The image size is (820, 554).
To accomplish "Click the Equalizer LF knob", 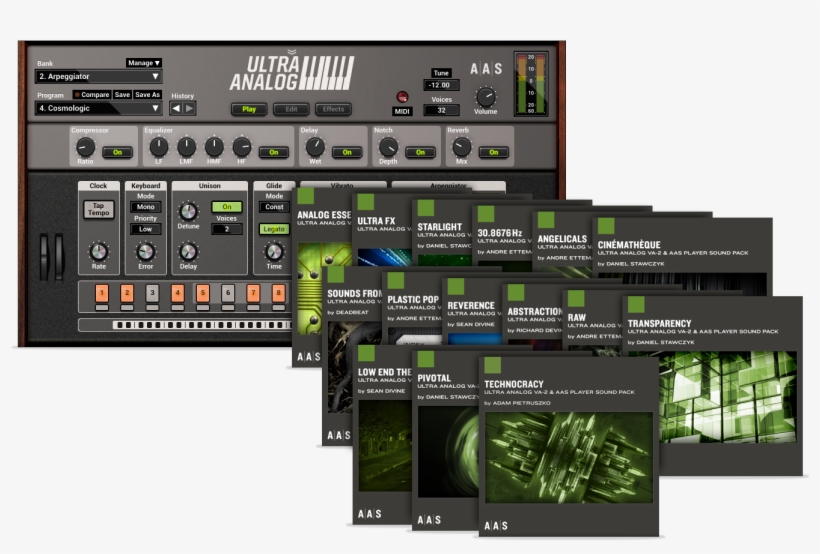I will pyautogui.click(x=158, y=148).
